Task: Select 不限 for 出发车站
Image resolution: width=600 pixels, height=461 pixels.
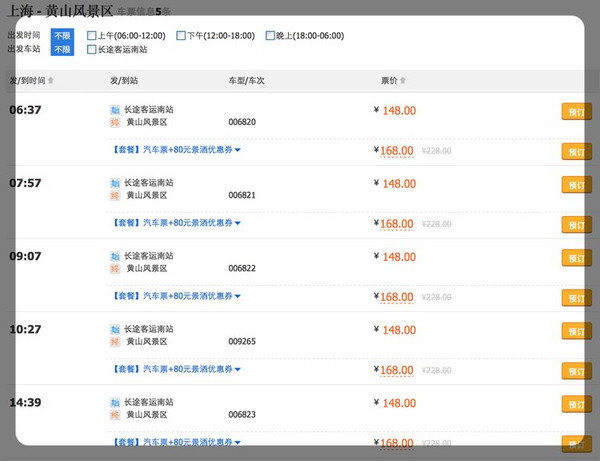Action: click(62, 49)
